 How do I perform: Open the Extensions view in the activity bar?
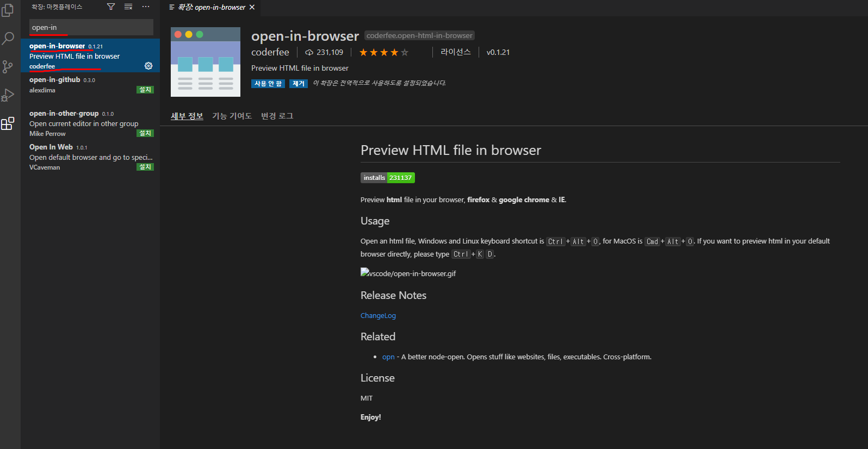point(8,123)
